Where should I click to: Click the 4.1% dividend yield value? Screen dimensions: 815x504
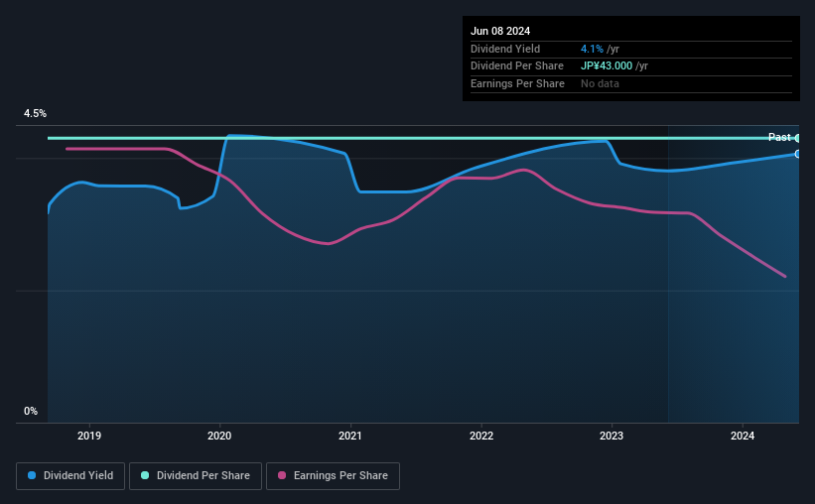point(592,49)
